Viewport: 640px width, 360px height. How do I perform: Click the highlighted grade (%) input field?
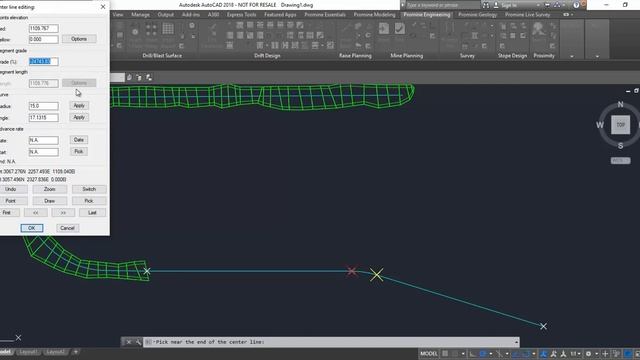click(44, 62)
